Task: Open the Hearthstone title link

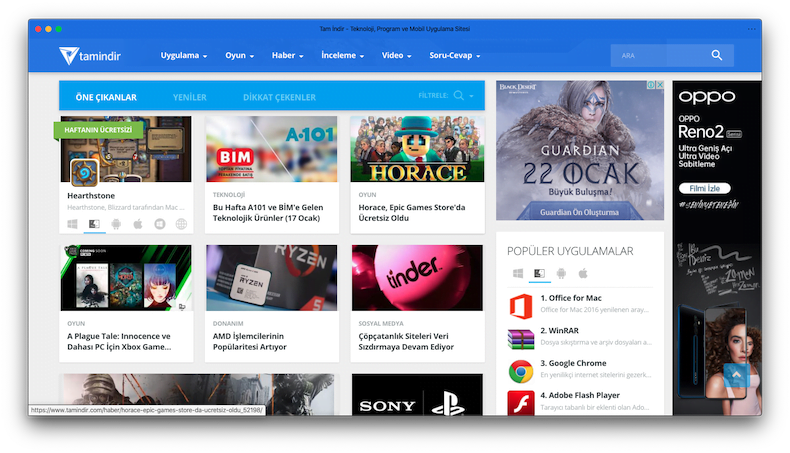Action: pos(91,196)
